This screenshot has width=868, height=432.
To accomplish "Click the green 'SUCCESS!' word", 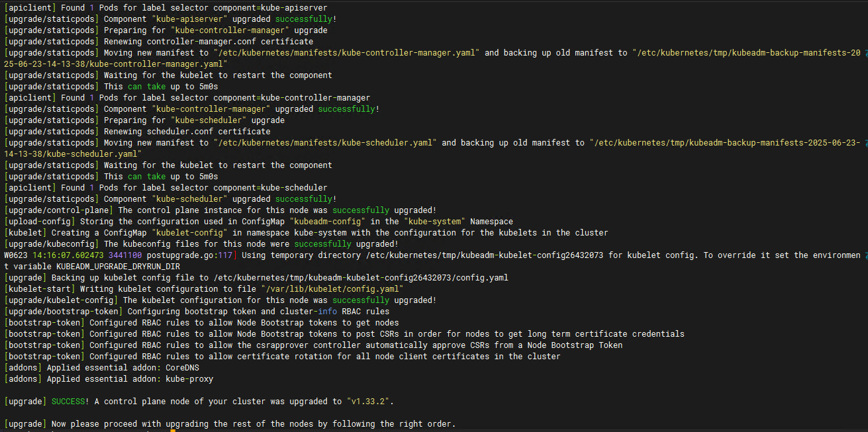I will point(70,401).
